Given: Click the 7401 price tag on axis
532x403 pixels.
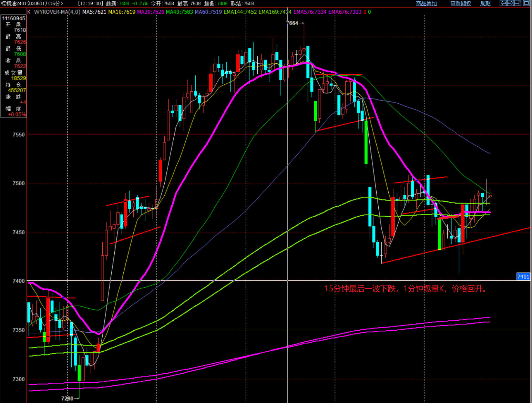Looking at the screenshot, I should pyautogui.click(x=523, y=277).
